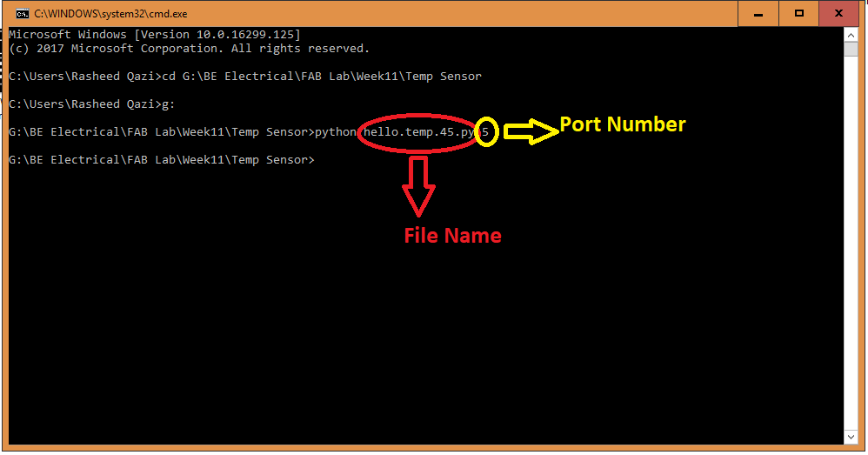This screenshot has height=455, width=868.
Task: Close the cmd.exe window
Action: (x=839, y=13)
